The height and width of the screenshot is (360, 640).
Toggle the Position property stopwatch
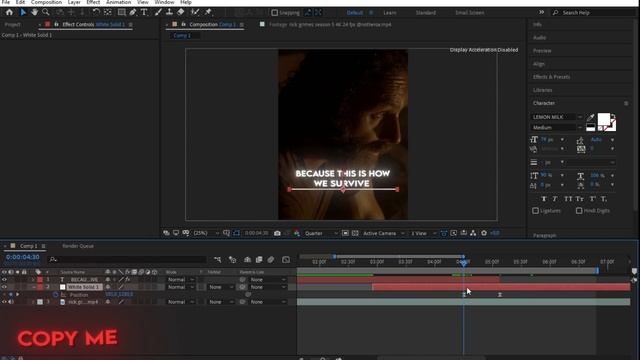(x=56, y=295)
